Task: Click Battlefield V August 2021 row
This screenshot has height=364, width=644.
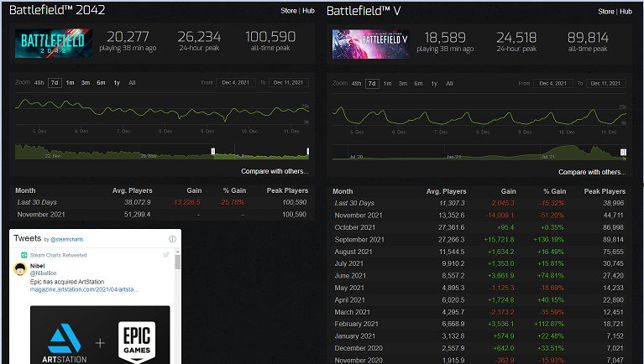Action: 479,252
